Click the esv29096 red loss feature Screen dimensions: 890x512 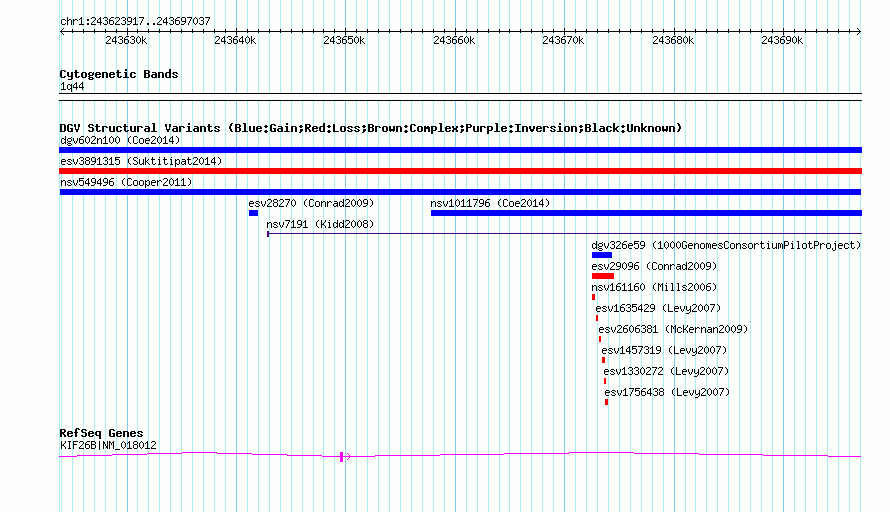tap(603, 276)
